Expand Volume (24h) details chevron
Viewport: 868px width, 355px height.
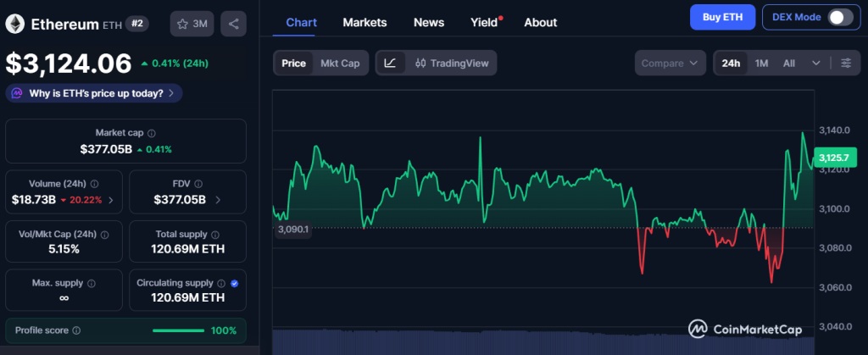point(111,200)
